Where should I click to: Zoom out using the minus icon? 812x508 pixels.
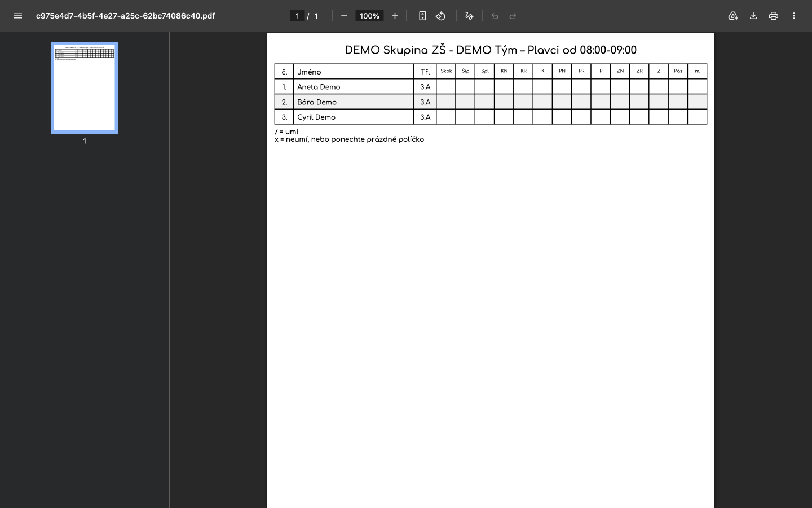coord(344,16)
